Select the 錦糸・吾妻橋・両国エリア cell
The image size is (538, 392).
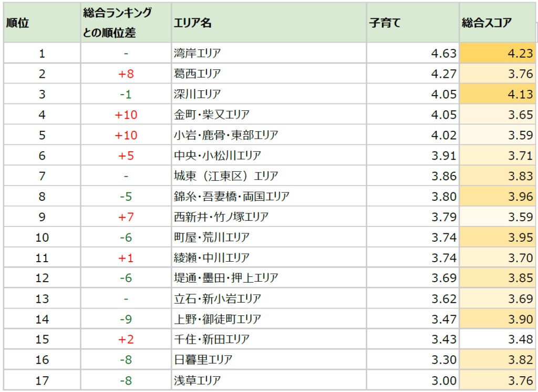click(x=231, y=197)
